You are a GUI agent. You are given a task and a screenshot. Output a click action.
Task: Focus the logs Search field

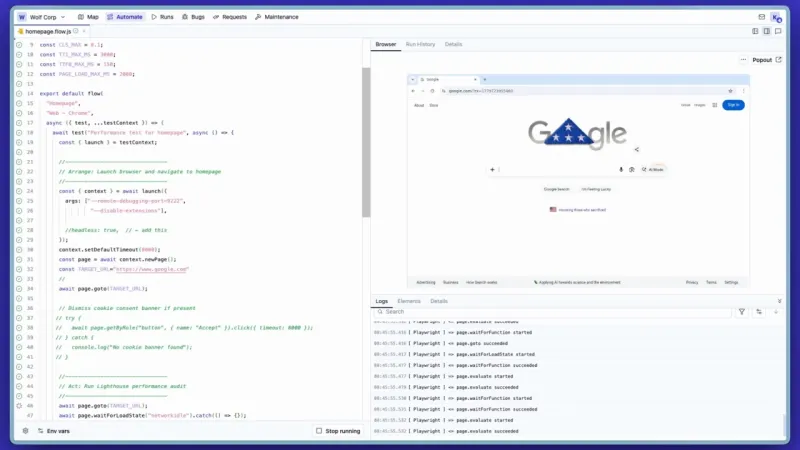point(553,312)
